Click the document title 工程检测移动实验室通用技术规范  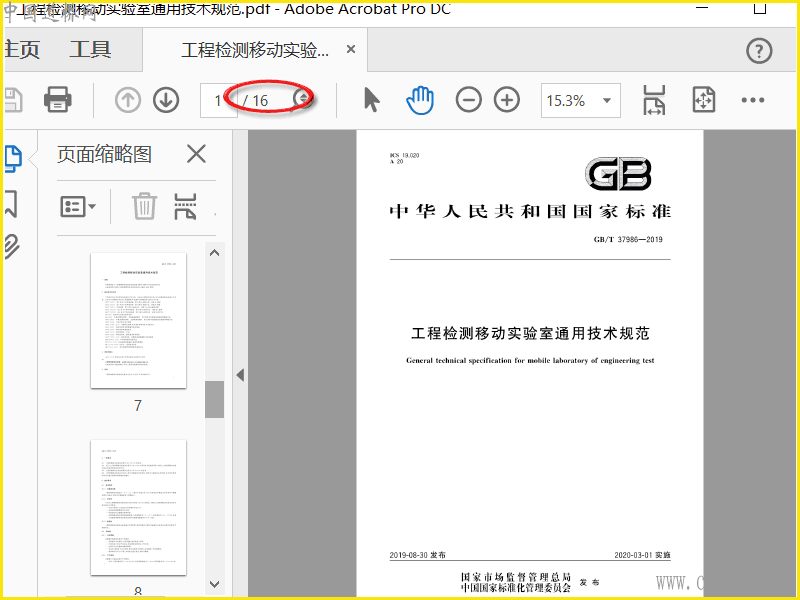(530, 333)
